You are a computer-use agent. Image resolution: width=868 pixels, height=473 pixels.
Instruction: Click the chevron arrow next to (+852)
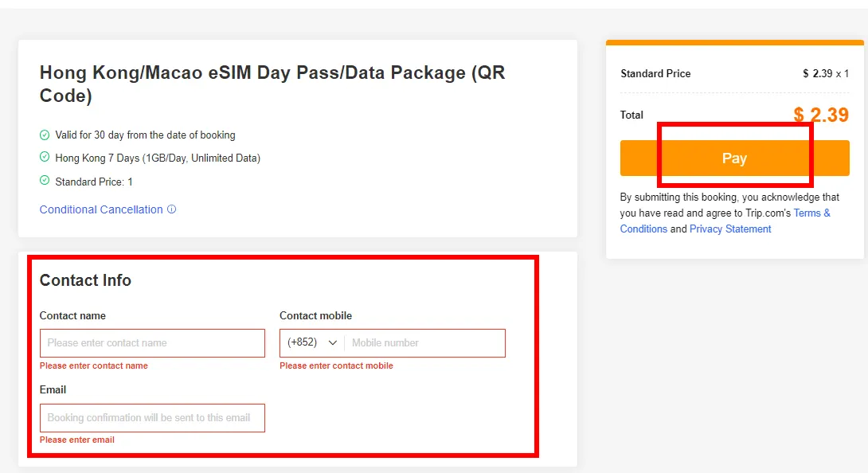point(333,342)
